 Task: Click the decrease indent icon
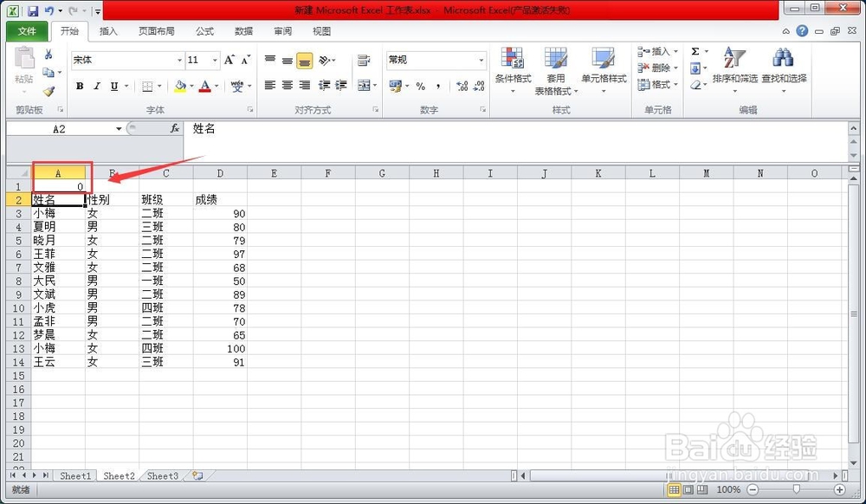coord(325,85)
